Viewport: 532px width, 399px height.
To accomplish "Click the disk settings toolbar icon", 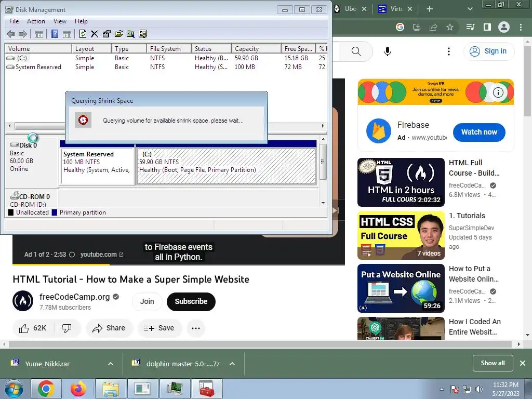I will [x=143, y=34].
